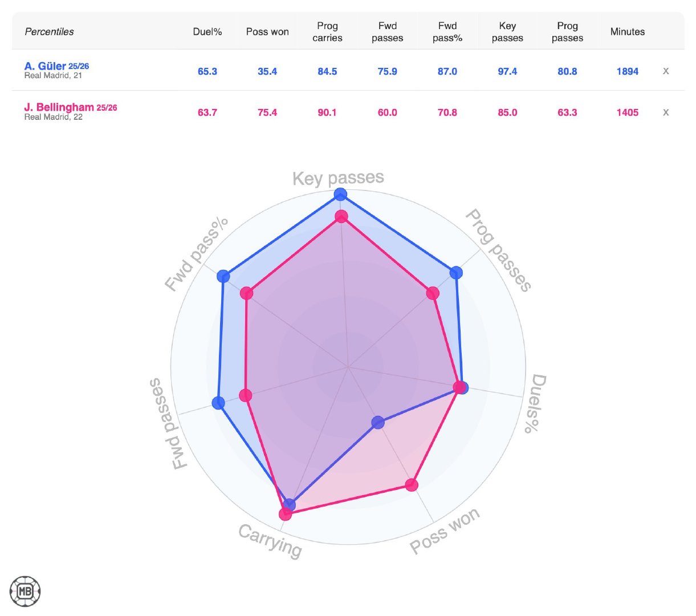Open the J. Bellingham player name link

point(59,107)
